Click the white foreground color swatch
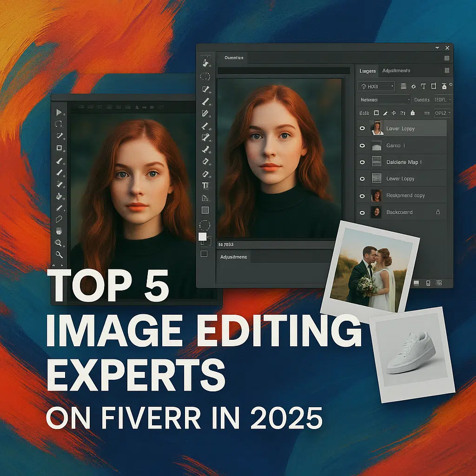 pos(202,237)
